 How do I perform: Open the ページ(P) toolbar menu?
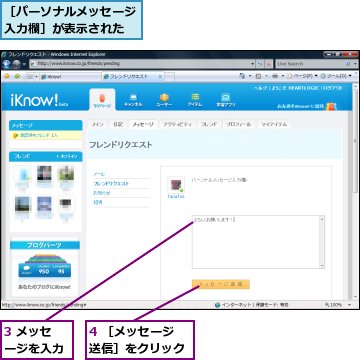click(x=302, y=76)
